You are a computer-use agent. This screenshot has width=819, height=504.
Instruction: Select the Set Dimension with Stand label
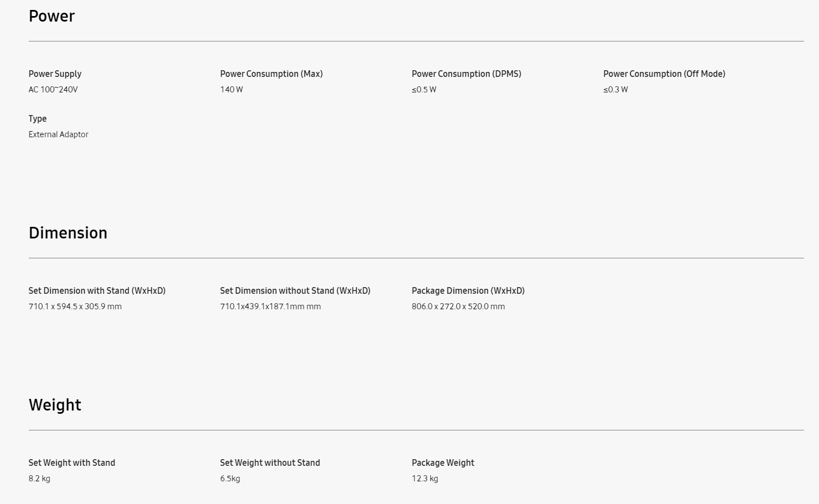(97, 290)
